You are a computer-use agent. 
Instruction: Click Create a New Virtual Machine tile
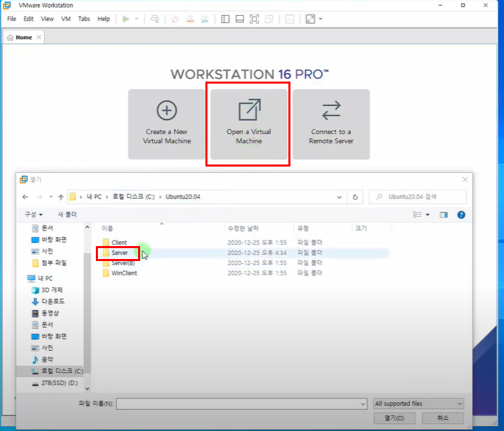pos(167,124)
